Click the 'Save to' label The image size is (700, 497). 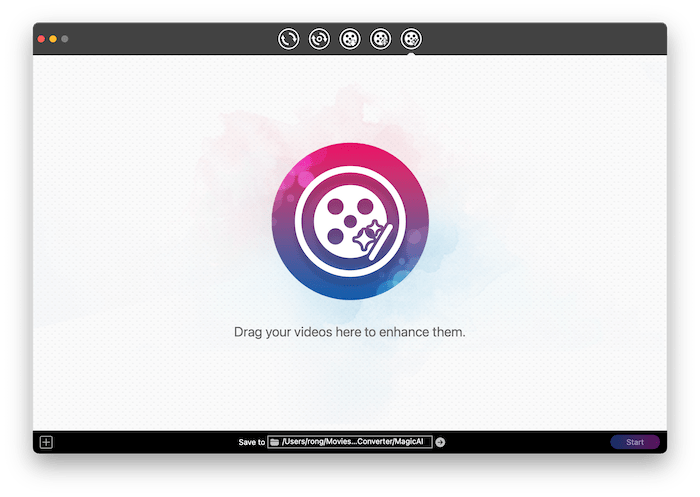click(x=251, y=442)
